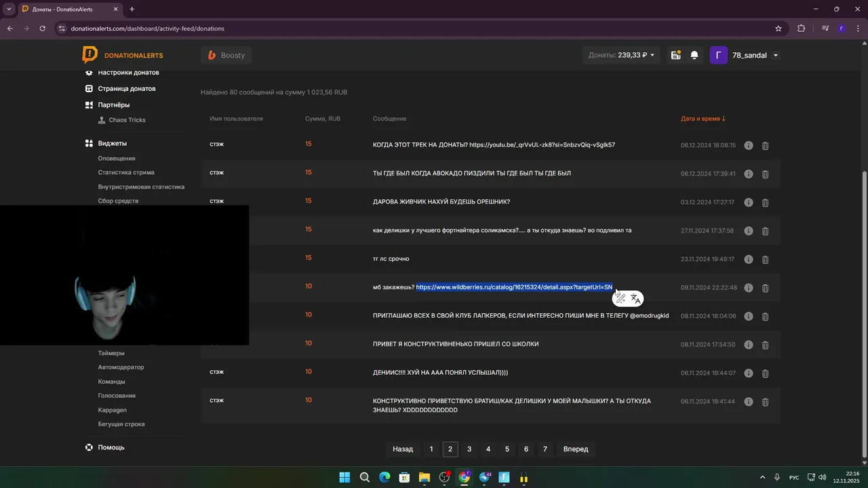
Task: Open Оповещения widget settings
Action: coord(117,159)
